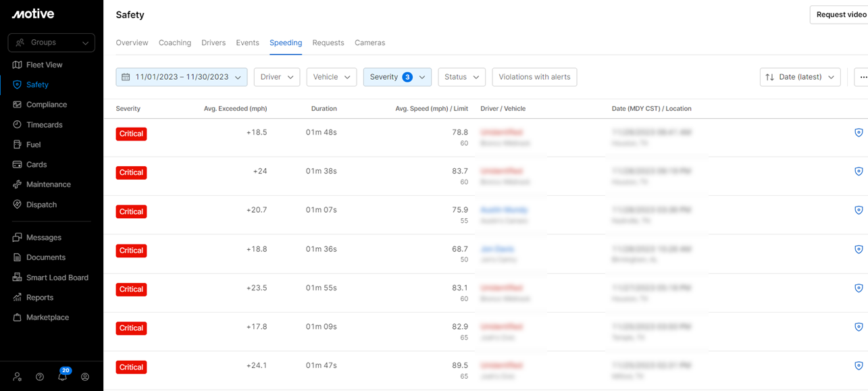Open the Maintenance section
The height and width of the screenshot is (391, 868).
pyautogui.click(x=48, y=184)
